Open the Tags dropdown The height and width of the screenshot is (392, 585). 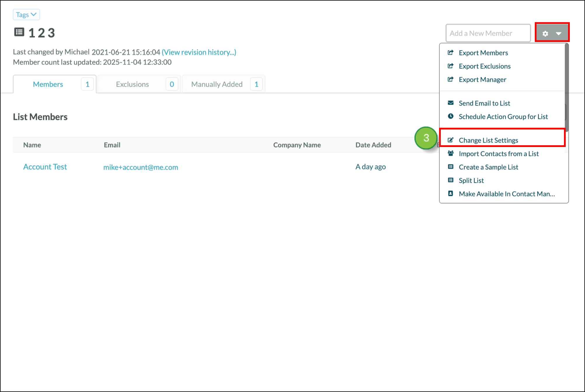click(26, 15)
